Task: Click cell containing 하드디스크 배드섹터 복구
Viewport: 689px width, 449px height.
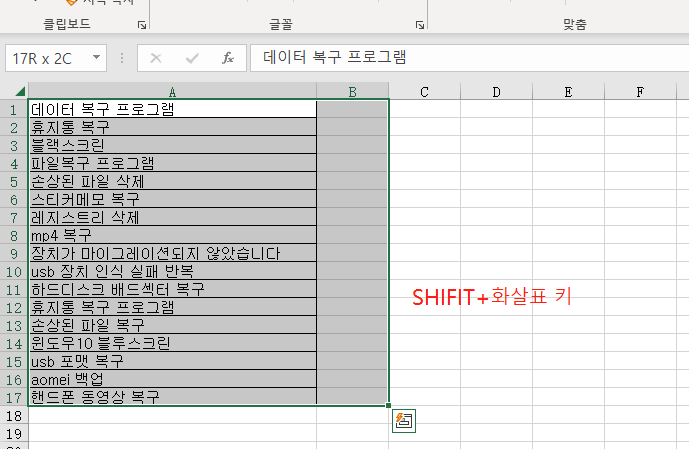Action: [172, 289]
